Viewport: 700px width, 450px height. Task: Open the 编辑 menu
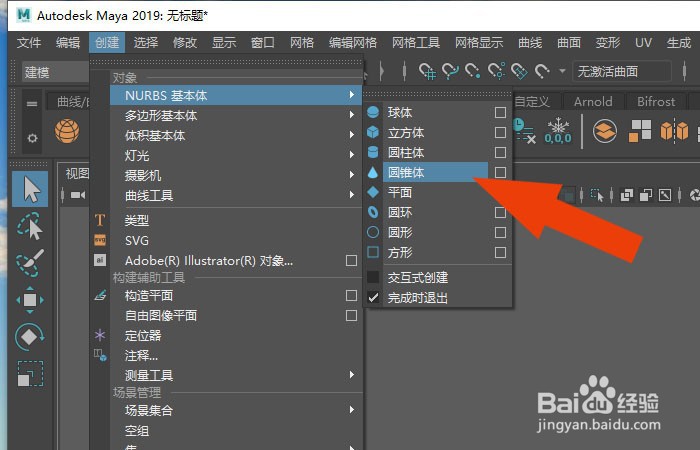68,42
